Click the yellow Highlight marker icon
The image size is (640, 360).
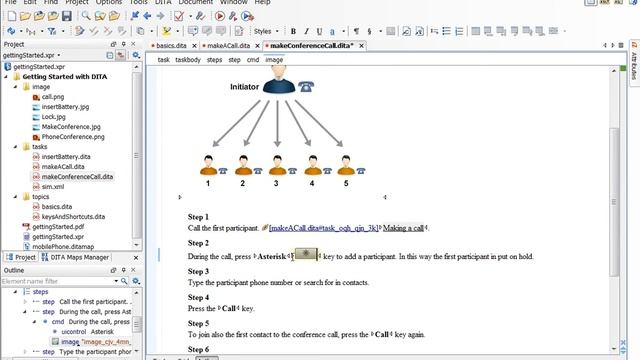pyautogui.click(x=166, y=31)
